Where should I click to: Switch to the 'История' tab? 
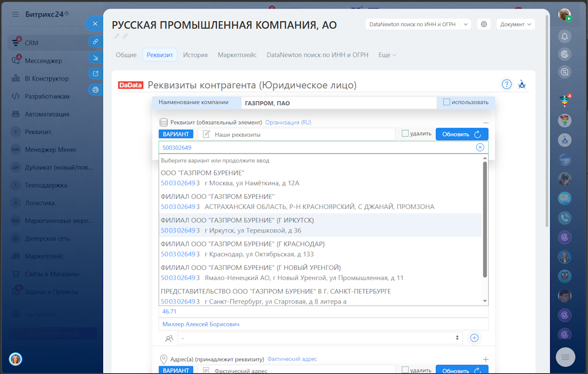(195, 55)
